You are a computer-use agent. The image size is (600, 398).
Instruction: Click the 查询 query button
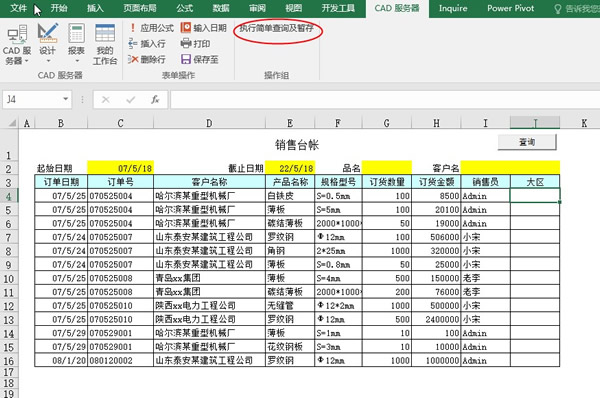(x=527, y=142)
